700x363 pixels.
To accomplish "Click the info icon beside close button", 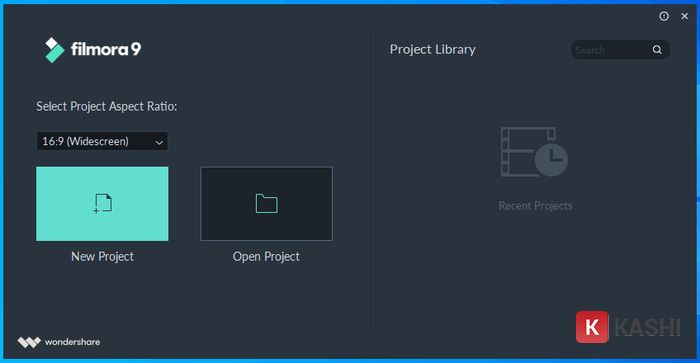I will [x=664, y=16].
